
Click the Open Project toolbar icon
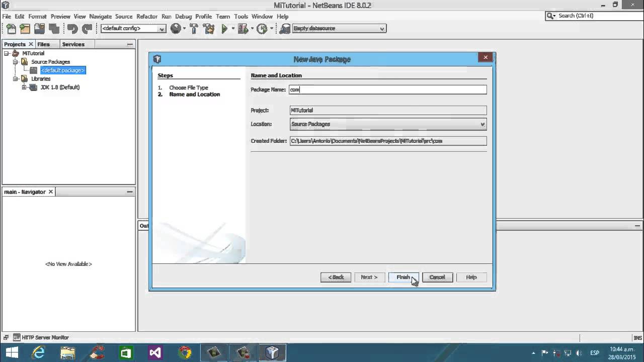click(39, 29)
